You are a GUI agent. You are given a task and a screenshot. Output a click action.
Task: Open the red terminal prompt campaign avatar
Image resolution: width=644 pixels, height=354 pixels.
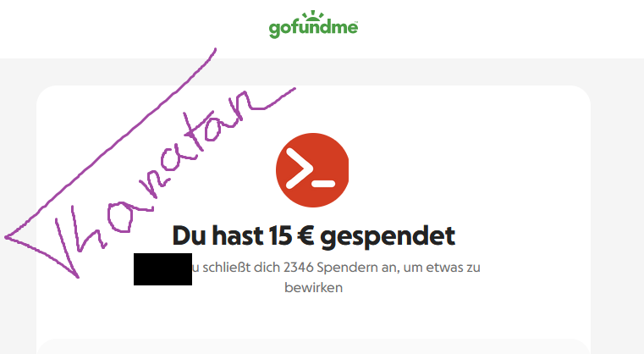(x=312, y=170)
